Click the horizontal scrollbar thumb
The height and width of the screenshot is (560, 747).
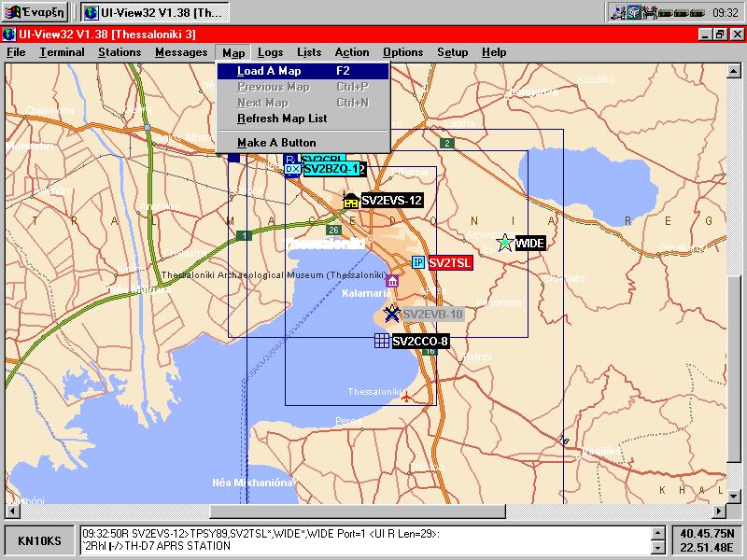[x=358, y=511]
